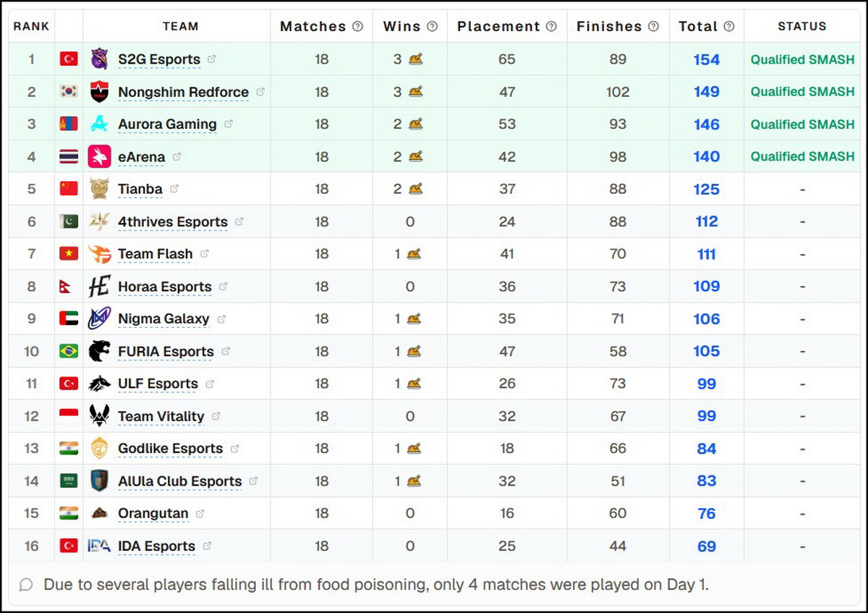Viewport: 868px width, 613px height.
Task: Open the Horaa Esports link
Action: click(165, 287)
